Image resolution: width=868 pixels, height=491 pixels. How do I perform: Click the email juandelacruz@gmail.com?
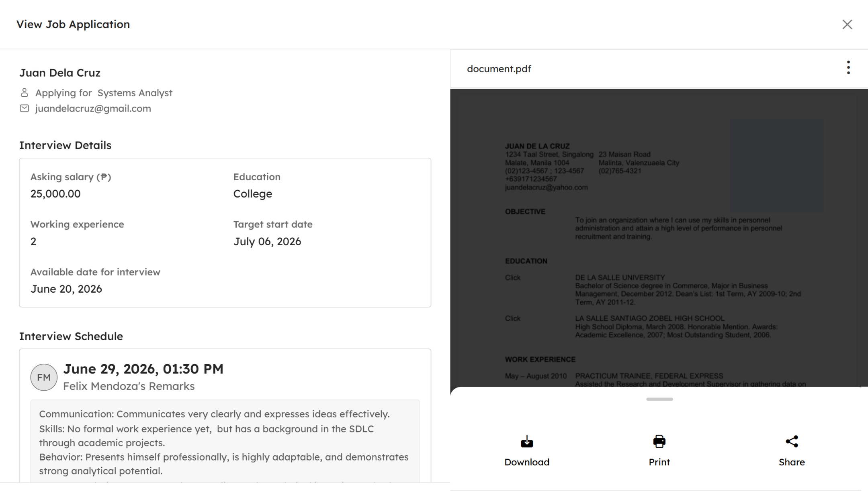[93, 108]
